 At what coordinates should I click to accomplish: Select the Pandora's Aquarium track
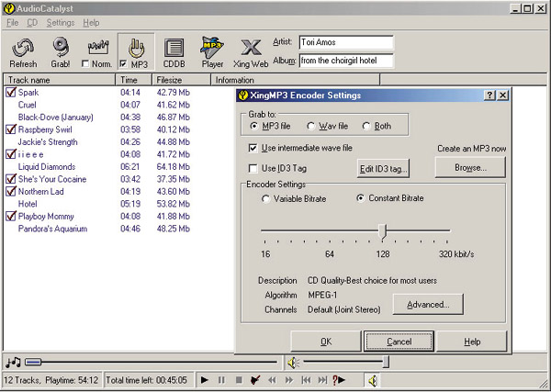[x=52, y=229]
